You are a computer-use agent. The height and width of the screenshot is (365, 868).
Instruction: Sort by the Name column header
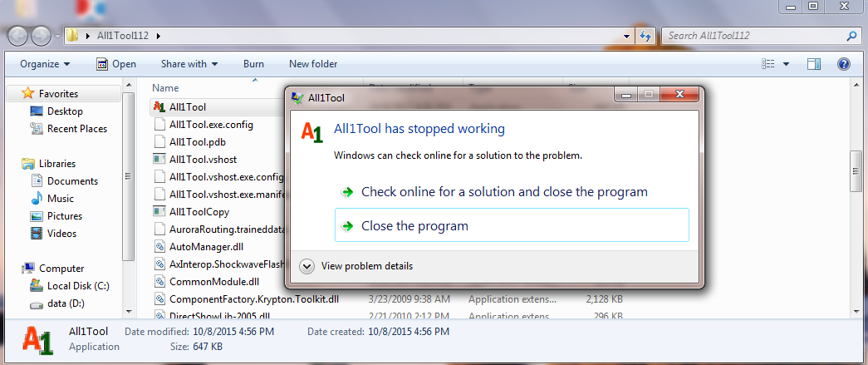click(165, 87)
